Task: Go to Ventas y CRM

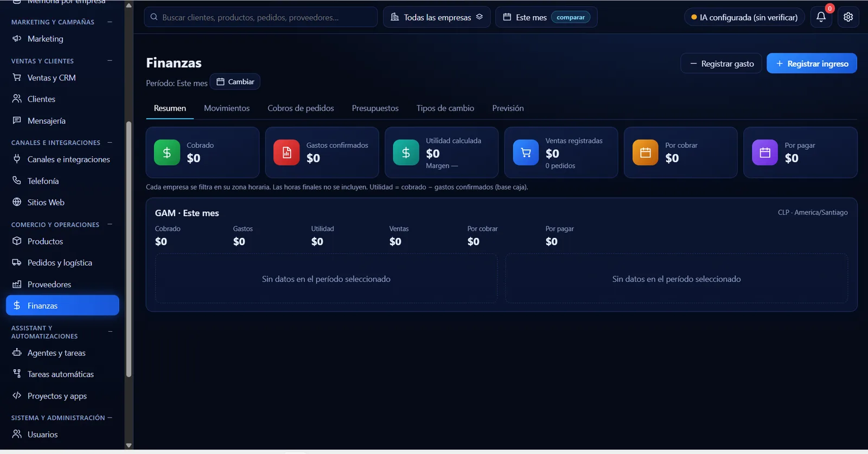Action: [62, 78]
